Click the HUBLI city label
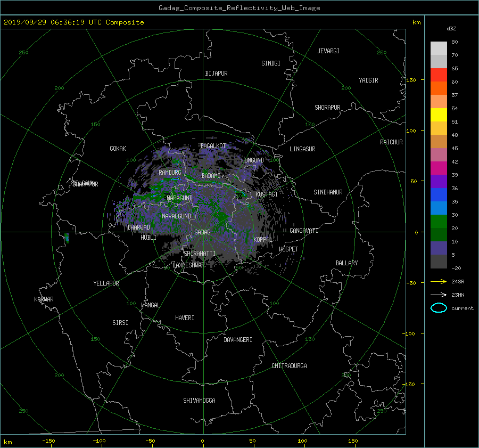 [148, 237]
